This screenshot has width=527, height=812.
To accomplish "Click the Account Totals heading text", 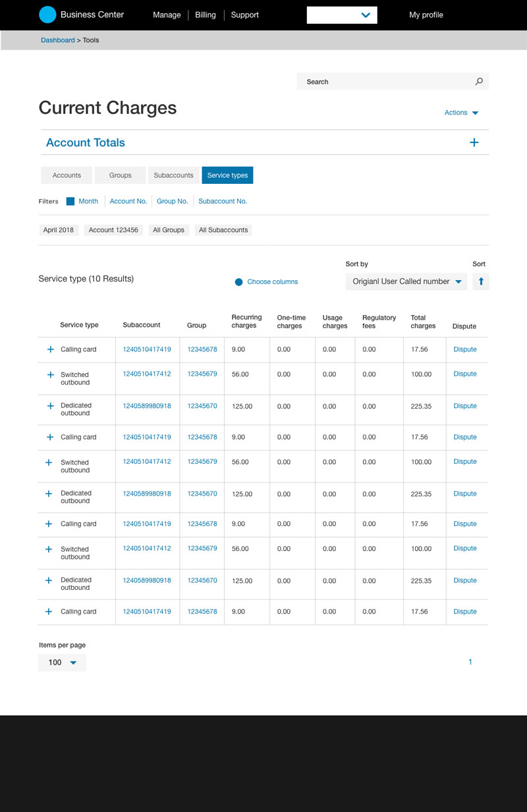I will tap(86, 142).
